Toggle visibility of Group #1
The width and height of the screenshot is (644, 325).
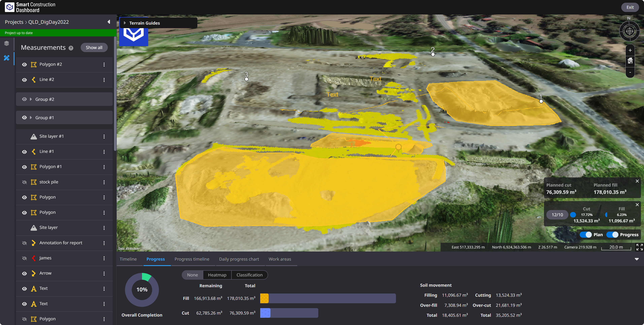point(24,118)
